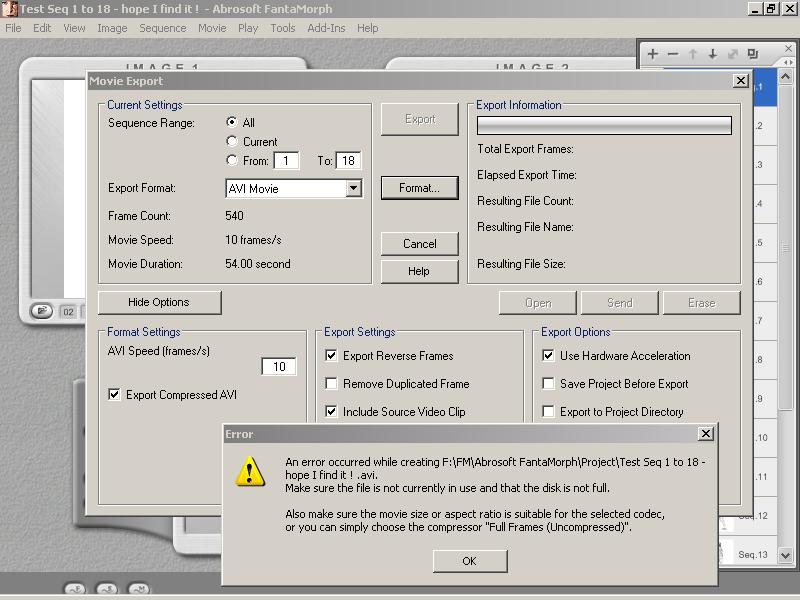Uncheck Export Compressed AVI
The image size is (800, 600).
(x=114, y=395)
